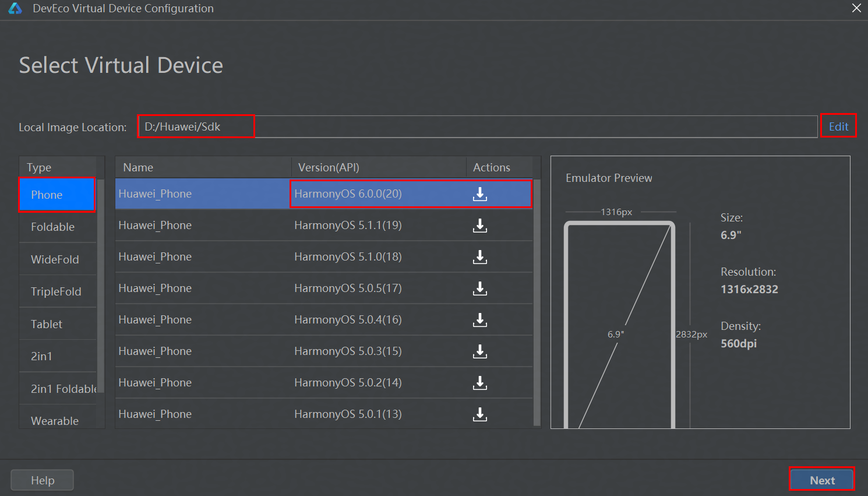Screen dimensions: 868x496
Task: Sort by the Version(API) column header
Action: pyautogui.click(x=379, y=167)
